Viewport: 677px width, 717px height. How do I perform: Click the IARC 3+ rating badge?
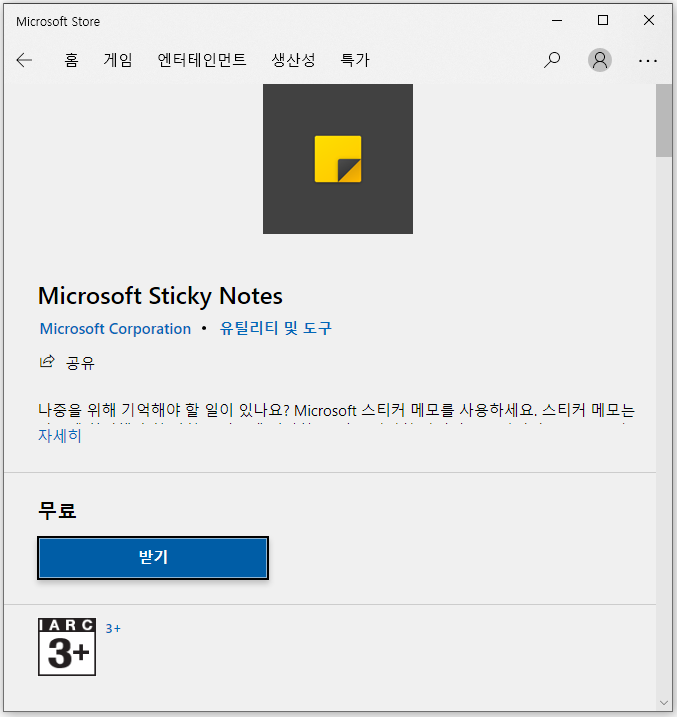pyautogui.click(x=67, y=647)
